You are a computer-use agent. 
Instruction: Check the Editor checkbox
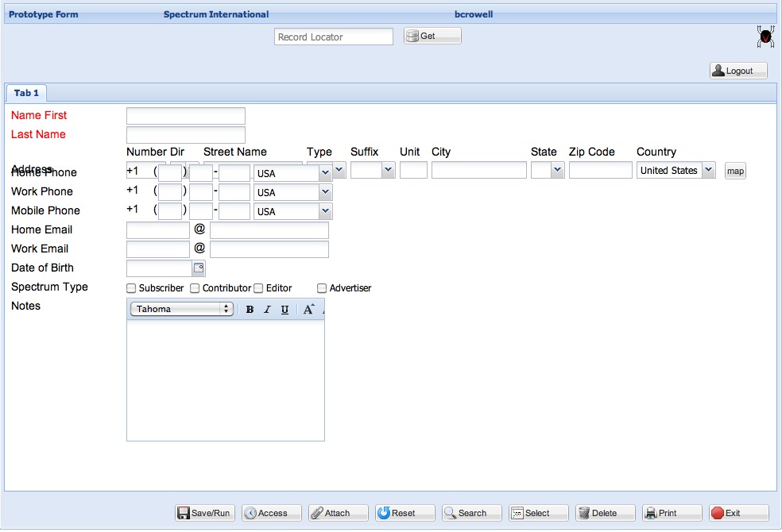258,288
